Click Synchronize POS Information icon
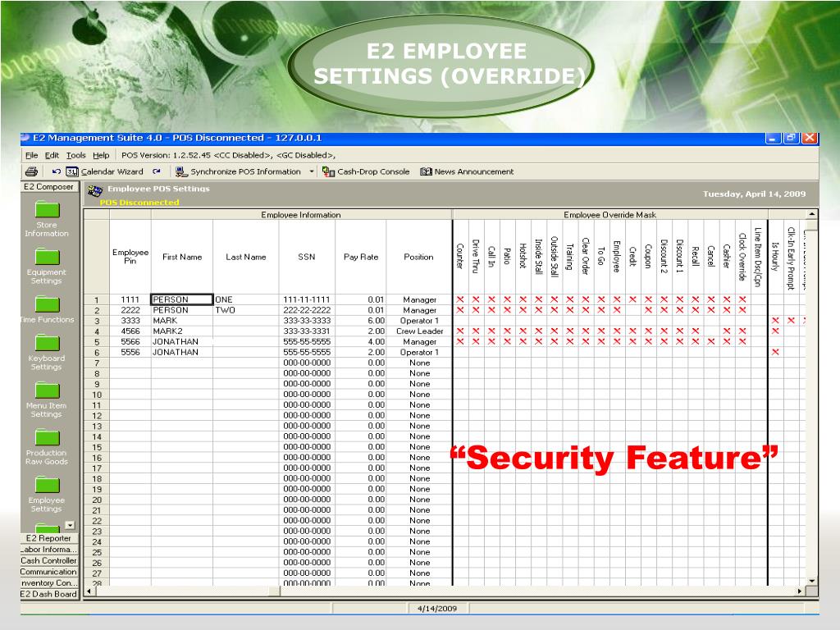Screen dimensions: 840x630 pyautogui.click(x=181, y=172)
